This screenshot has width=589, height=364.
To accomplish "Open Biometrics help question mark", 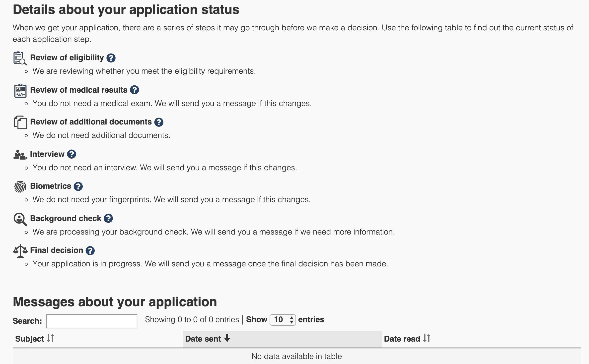I will (x=78, y=186).
